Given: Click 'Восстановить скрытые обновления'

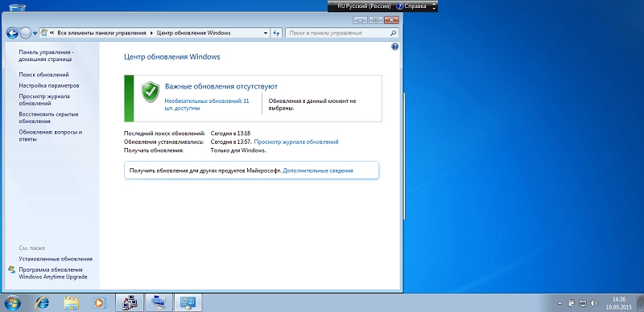Looking at the screenshot, I should [x=48, y=118].
